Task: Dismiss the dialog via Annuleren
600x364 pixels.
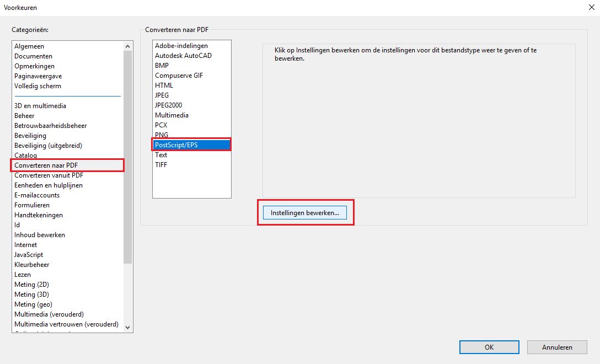Action: 556,347
